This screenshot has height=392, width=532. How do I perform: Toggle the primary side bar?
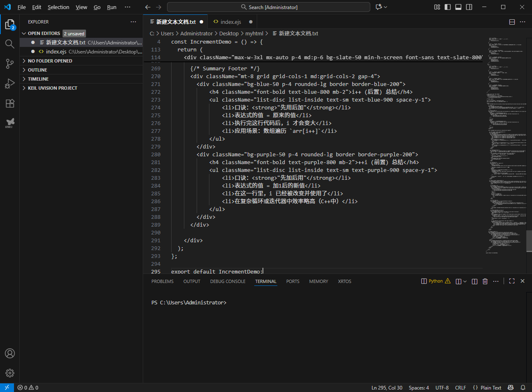448,7
